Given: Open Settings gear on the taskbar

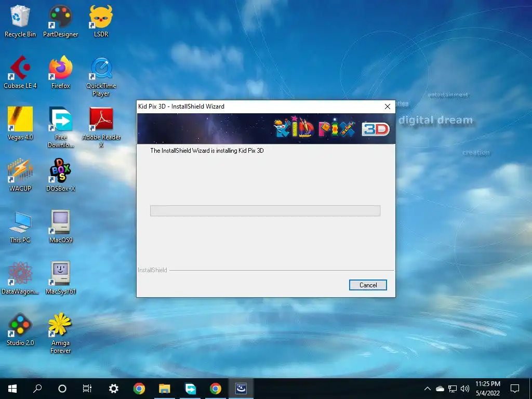Looking at the screenshot, I should tap(113, 389).
